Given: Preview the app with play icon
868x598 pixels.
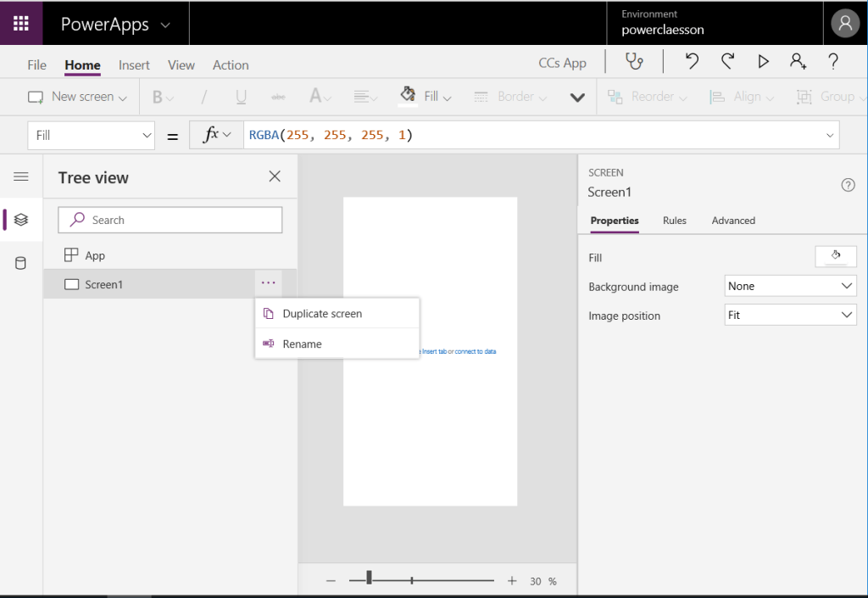Looking at the screenshot, I should [763, 61].
